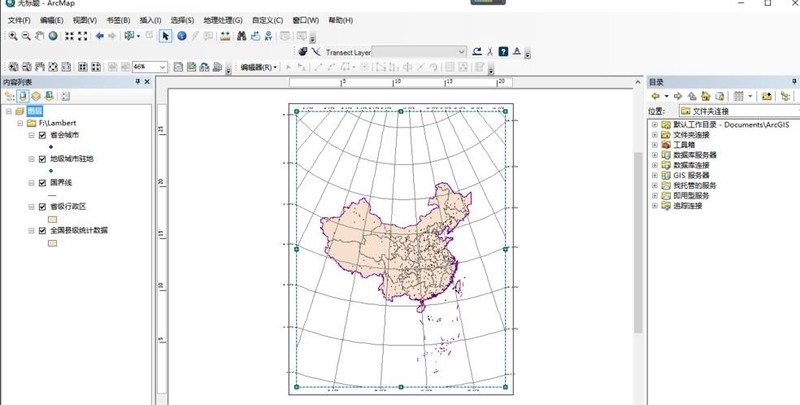Disable the 全国县级统计数据 layer checkbox

[x=42, y=231]
